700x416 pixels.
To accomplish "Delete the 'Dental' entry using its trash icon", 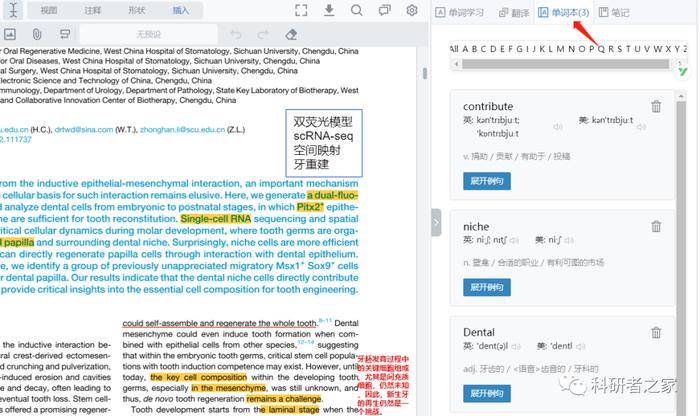I will 656,331.
